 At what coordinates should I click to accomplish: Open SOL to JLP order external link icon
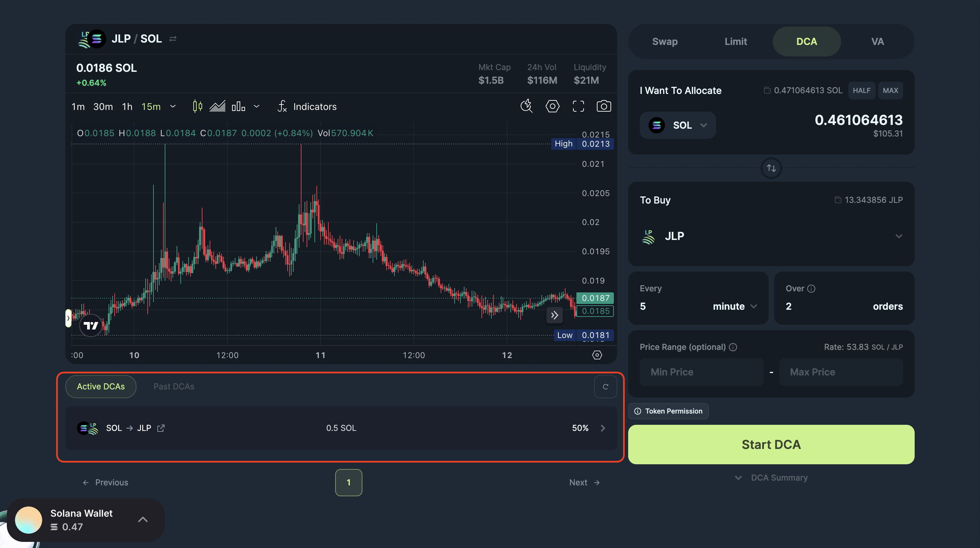coord(161,428)
